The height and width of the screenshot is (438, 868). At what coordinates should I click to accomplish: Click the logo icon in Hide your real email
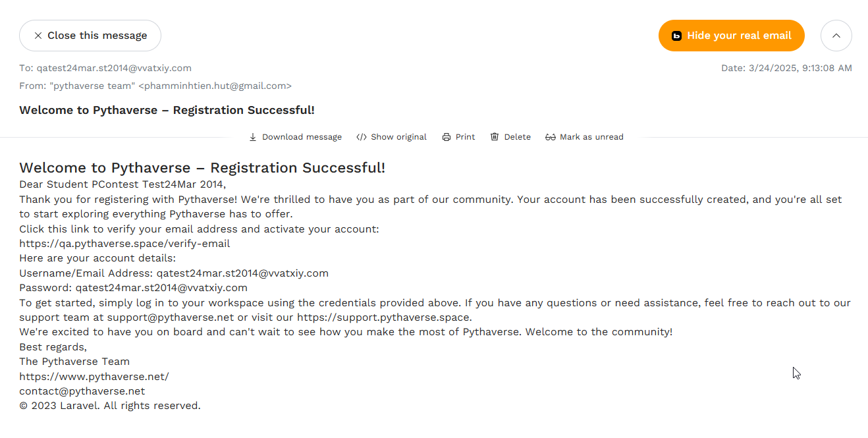coord(676,36)
